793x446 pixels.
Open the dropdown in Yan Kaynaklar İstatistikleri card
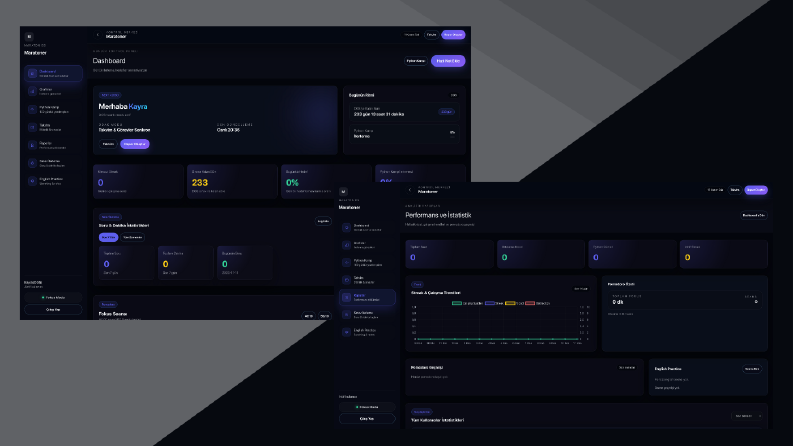coord(746,416)
